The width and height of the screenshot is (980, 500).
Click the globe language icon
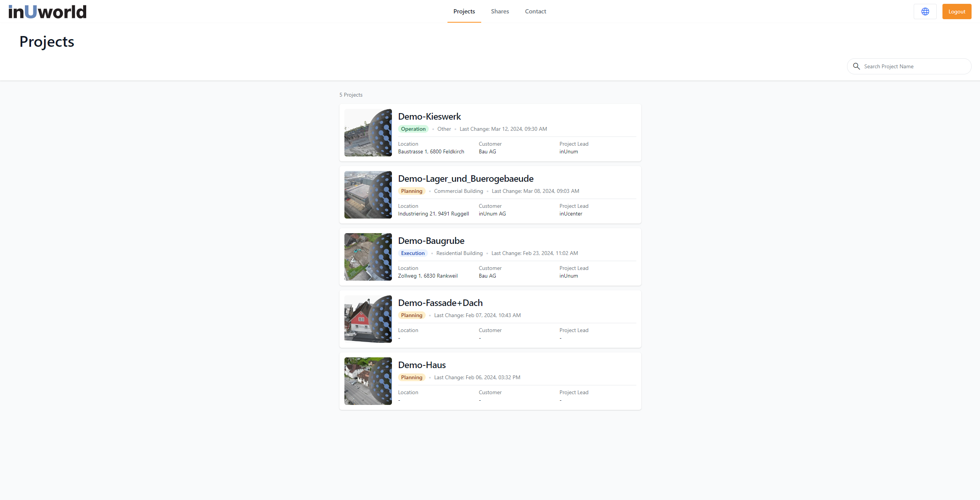(925, 12)
